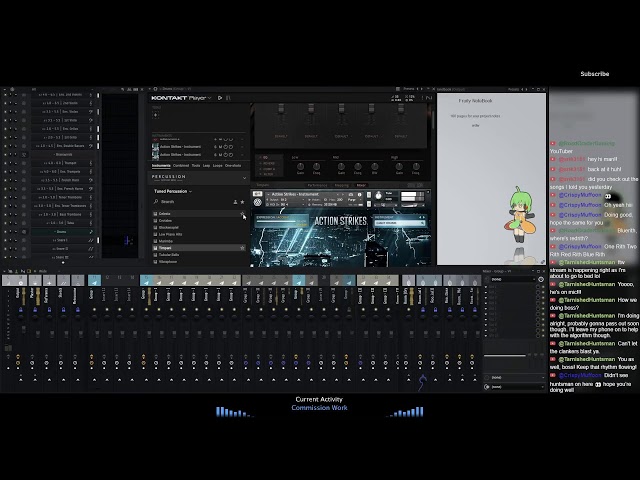Select Marimba in the instrument list

[198, 241]
